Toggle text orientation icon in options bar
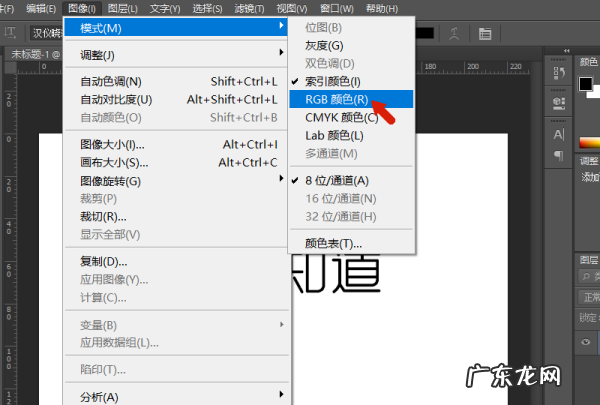600x405 pixels. 10,33
